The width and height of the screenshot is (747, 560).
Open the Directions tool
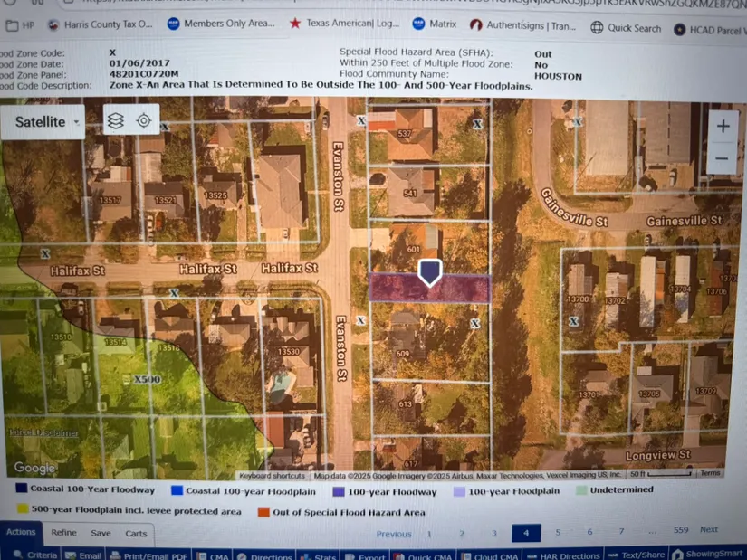(x=264, y=555)
